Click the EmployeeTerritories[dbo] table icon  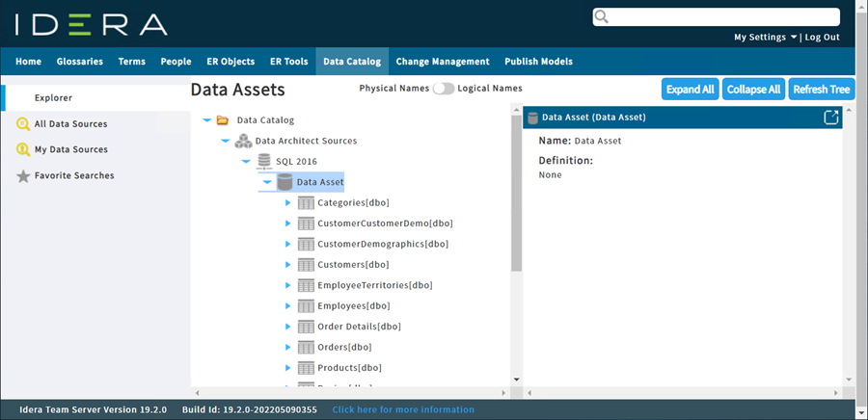point(306,285)
